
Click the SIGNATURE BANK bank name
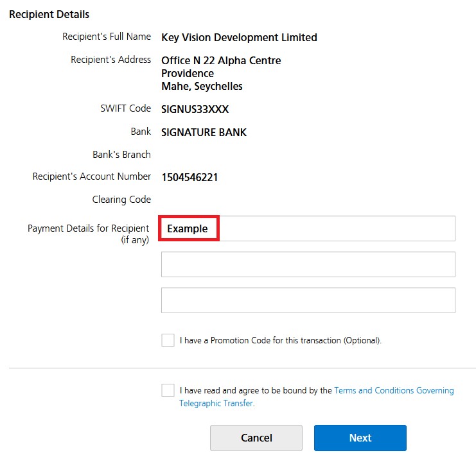204,133
